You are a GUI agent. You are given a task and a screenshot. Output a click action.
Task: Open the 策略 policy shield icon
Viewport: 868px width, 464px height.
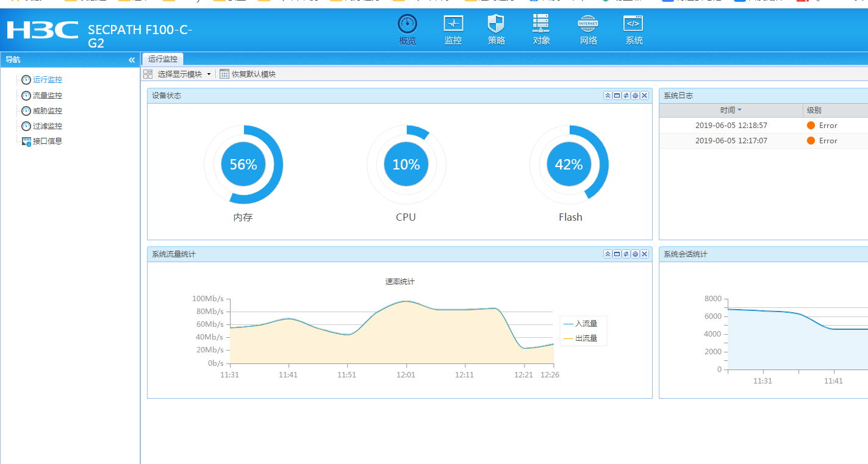(496, 25)
